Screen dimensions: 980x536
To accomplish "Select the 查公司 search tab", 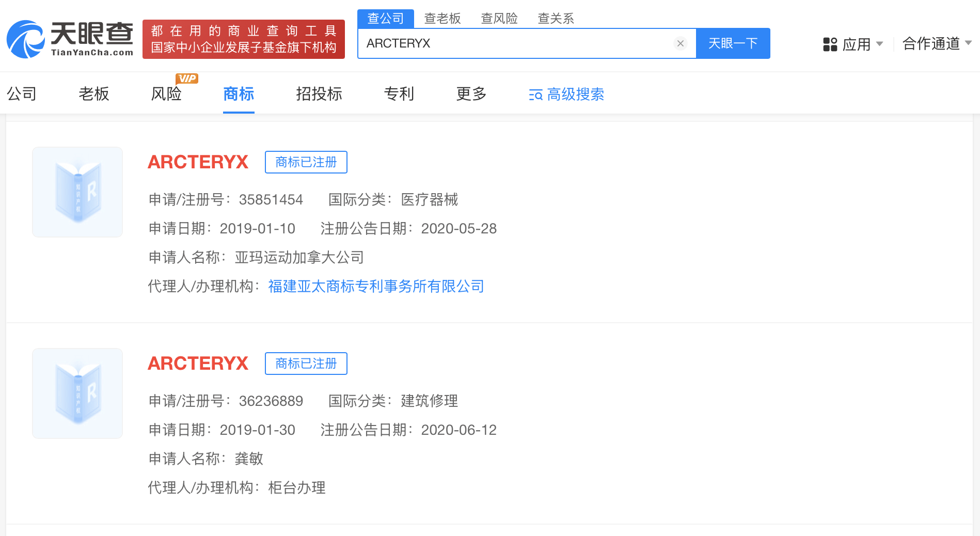I will (x=386, y=19).
